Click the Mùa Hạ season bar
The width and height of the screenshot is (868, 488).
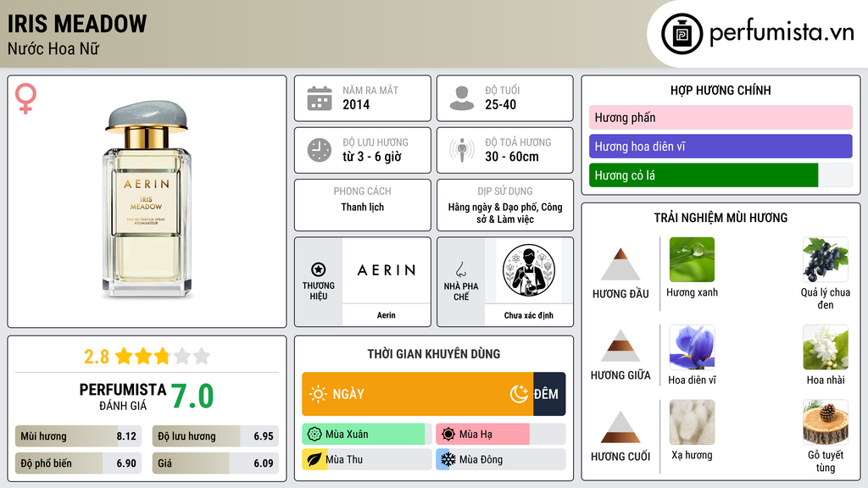(500, 435)
